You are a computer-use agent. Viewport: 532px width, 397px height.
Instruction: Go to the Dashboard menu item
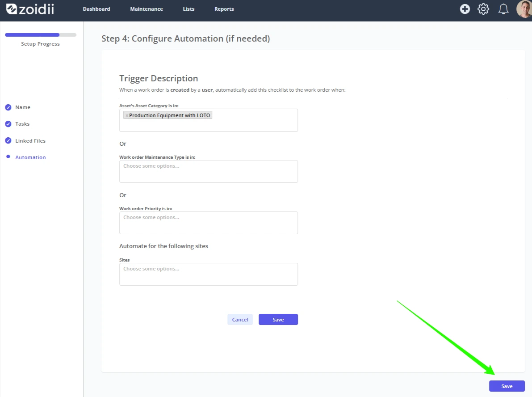coord(96,9)
